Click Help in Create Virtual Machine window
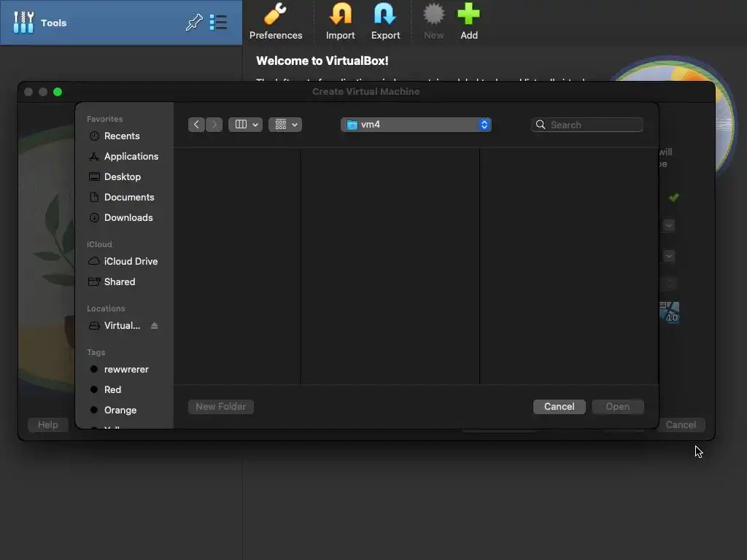Screen dimensions: 747x560 point(47,425)
